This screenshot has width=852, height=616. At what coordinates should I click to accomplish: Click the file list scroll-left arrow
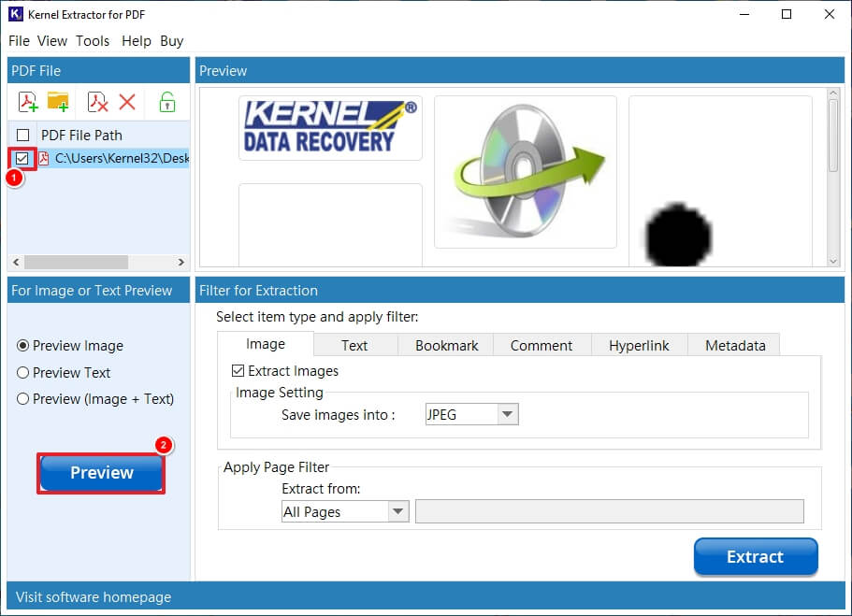click(x=16, y=263)
